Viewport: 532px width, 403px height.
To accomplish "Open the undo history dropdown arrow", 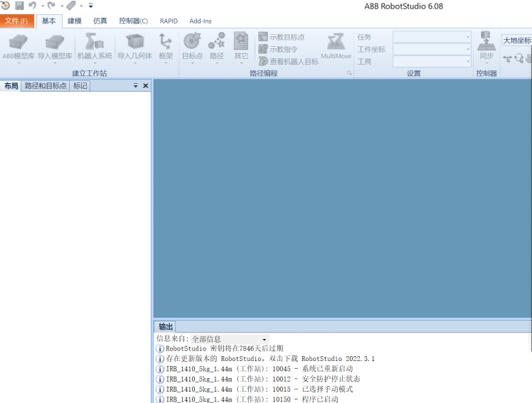I will [43, 6].
